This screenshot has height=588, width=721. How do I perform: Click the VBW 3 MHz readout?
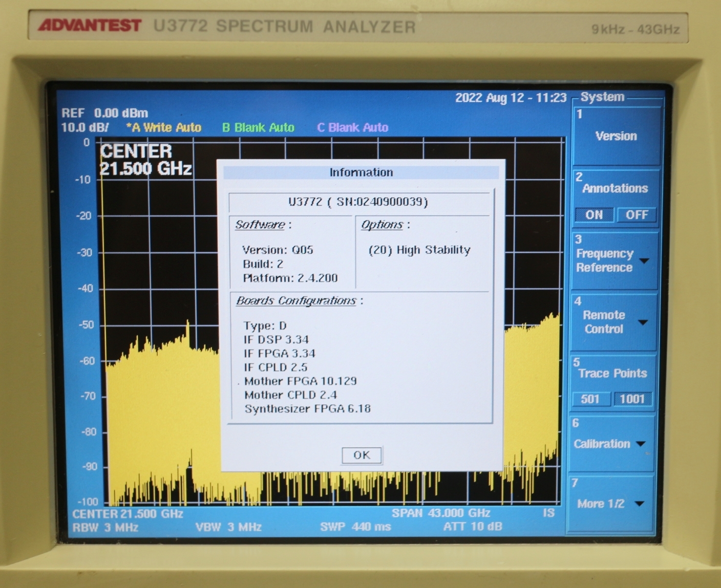click(228, 527)
